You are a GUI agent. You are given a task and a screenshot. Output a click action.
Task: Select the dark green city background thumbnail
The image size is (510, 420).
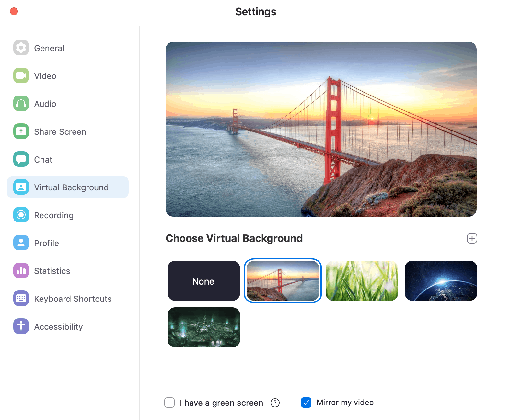[x=203, y=327]
